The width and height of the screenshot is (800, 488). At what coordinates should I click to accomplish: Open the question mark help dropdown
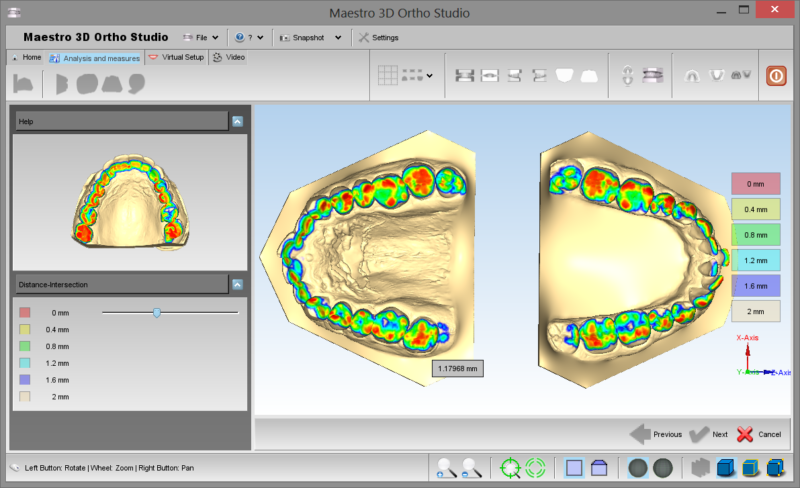(249, 37)
